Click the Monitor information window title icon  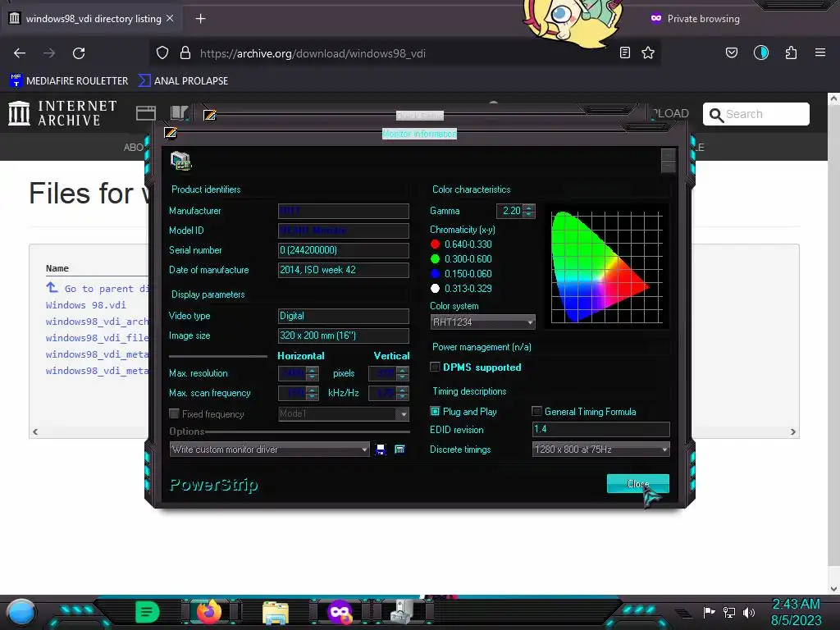[171, 133]
